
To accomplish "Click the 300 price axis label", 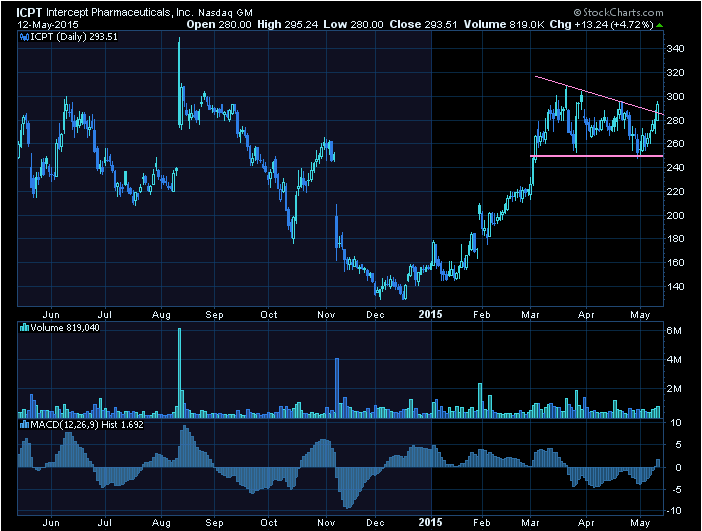I will click(x=676, y=97).
